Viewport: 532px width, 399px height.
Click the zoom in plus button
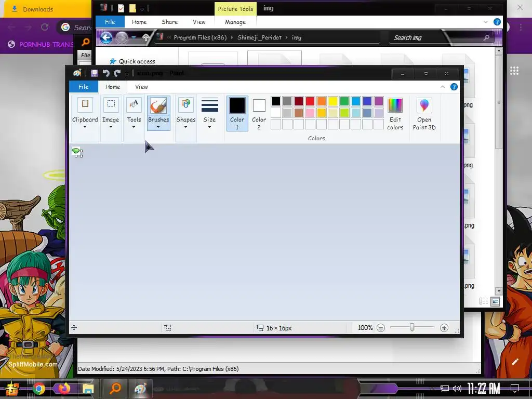[444, 328]
